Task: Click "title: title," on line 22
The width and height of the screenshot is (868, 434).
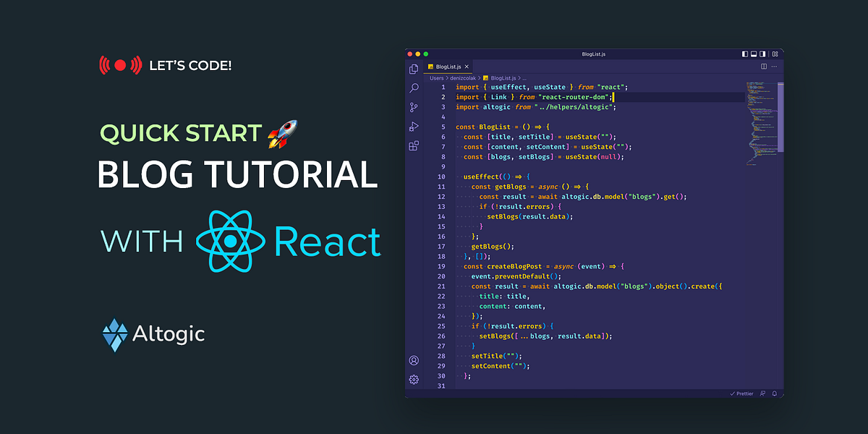Action: (505, 297)
